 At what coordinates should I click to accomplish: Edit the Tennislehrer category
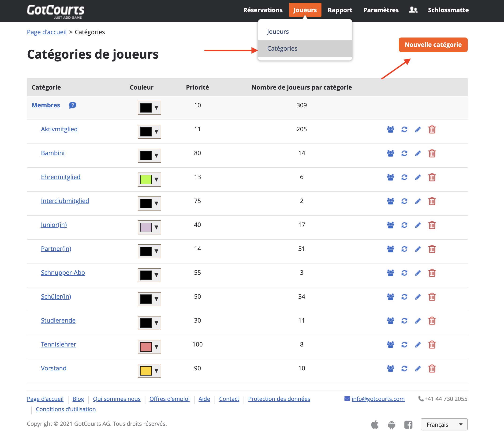pos(418,345)
